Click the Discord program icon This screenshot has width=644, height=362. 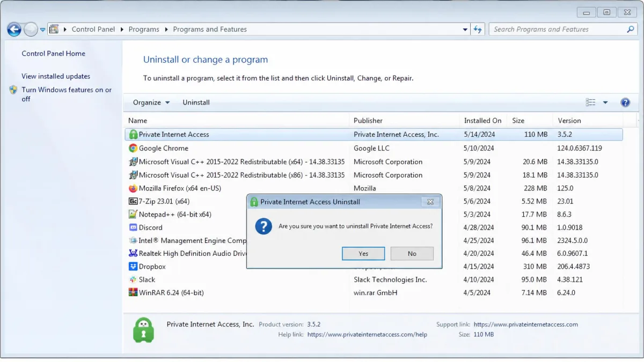click(133, 227)
